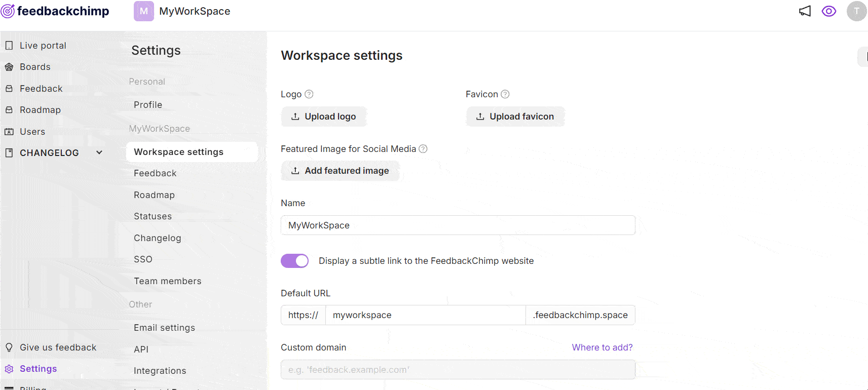Open Roadmap in the main sidebar
868x390 pixels.
pyautogui.click(x=40, y=110)
